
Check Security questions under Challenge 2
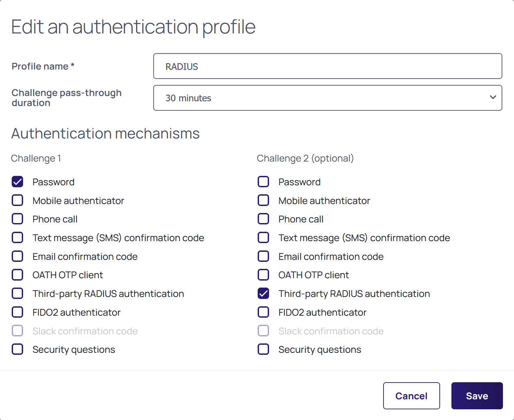coord(263,349)
